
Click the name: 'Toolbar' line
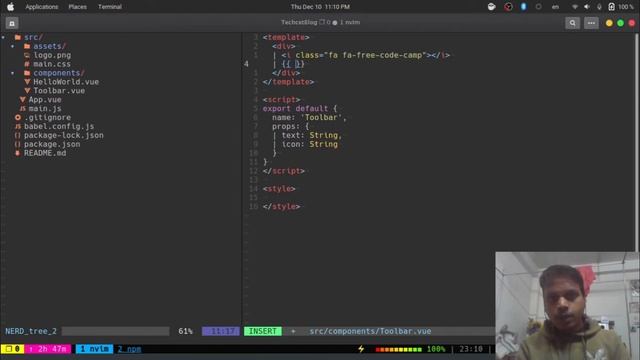click(309, 118)
